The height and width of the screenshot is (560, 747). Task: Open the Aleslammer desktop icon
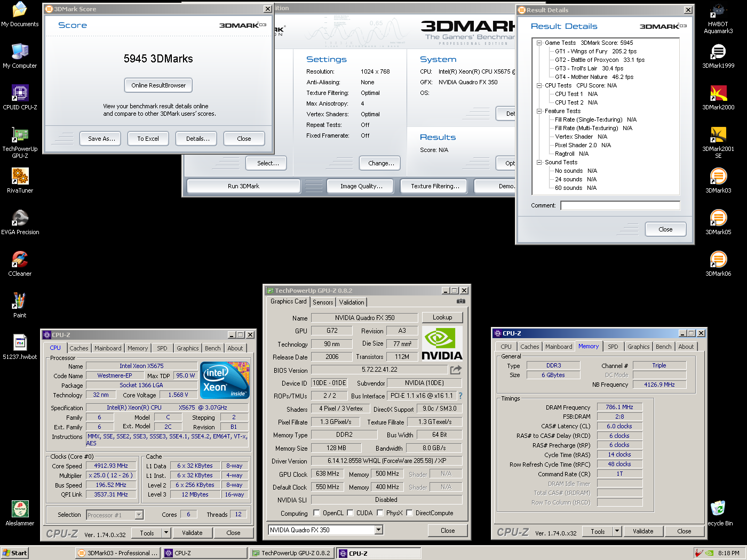point(20,514)
